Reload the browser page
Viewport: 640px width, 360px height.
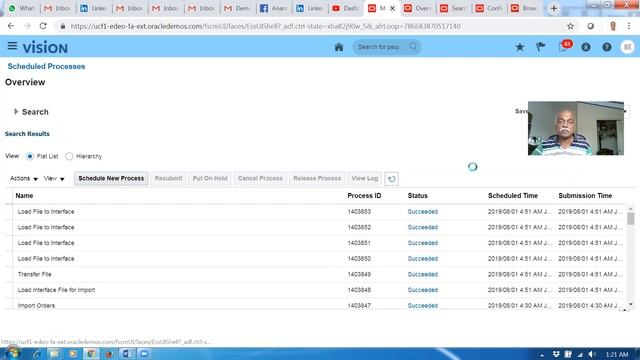point(43,26)
